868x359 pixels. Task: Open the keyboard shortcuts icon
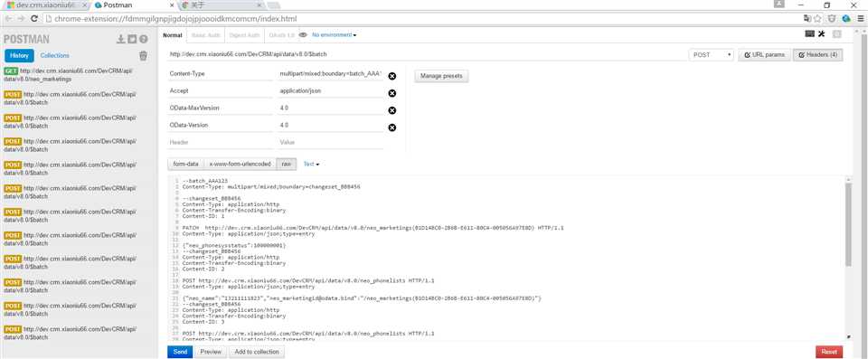pos(809,34)
